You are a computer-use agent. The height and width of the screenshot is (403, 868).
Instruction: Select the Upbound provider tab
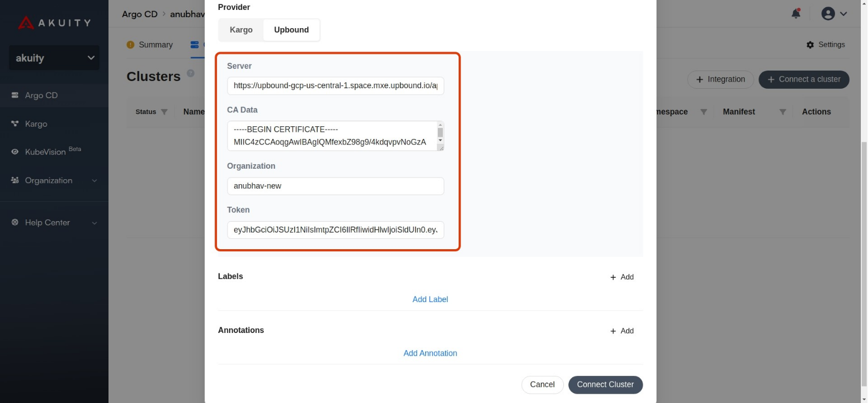tap(291, 30)
